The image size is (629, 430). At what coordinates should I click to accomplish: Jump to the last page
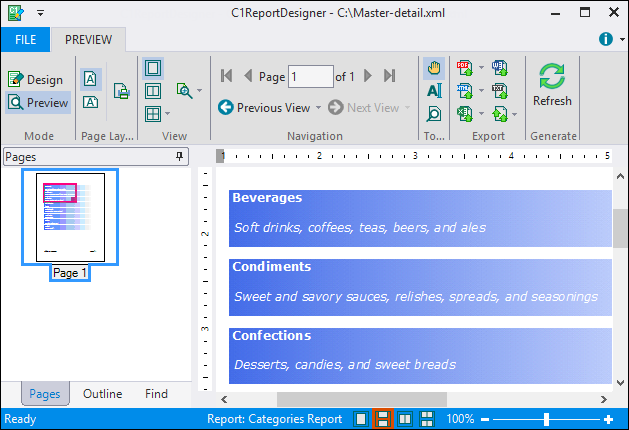point(390,76)
